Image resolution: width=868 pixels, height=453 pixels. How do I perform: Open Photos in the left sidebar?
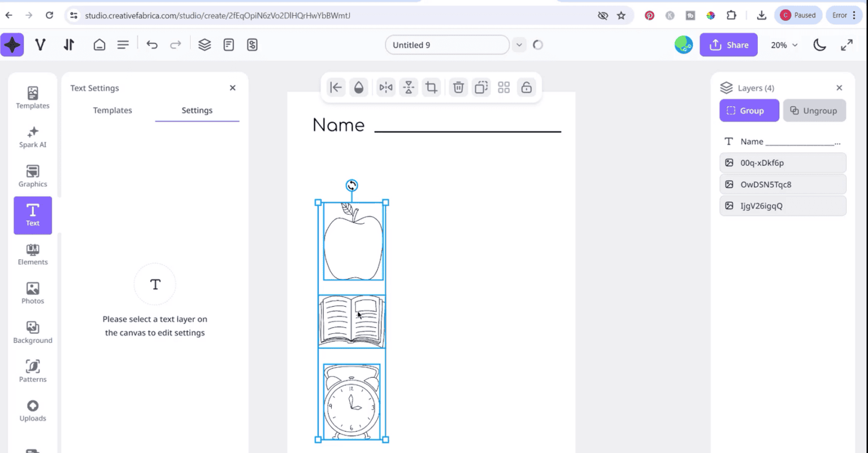[33, 293]
